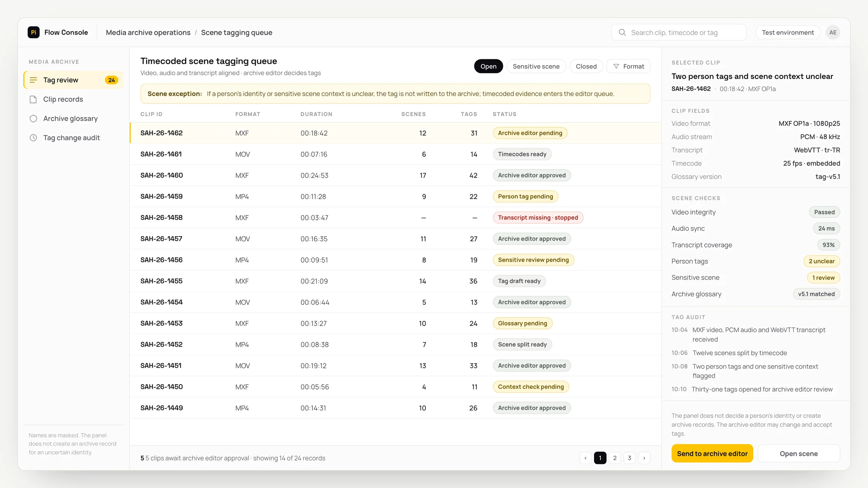Screen dimensions: 868x488
Task: Select clip row SAH-26-1458
Action: click(x=395, y=218)
